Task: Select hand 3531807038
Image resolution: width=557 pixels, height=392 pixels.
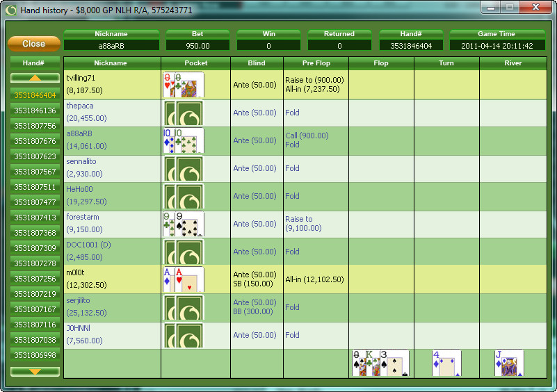Action: 35,340
